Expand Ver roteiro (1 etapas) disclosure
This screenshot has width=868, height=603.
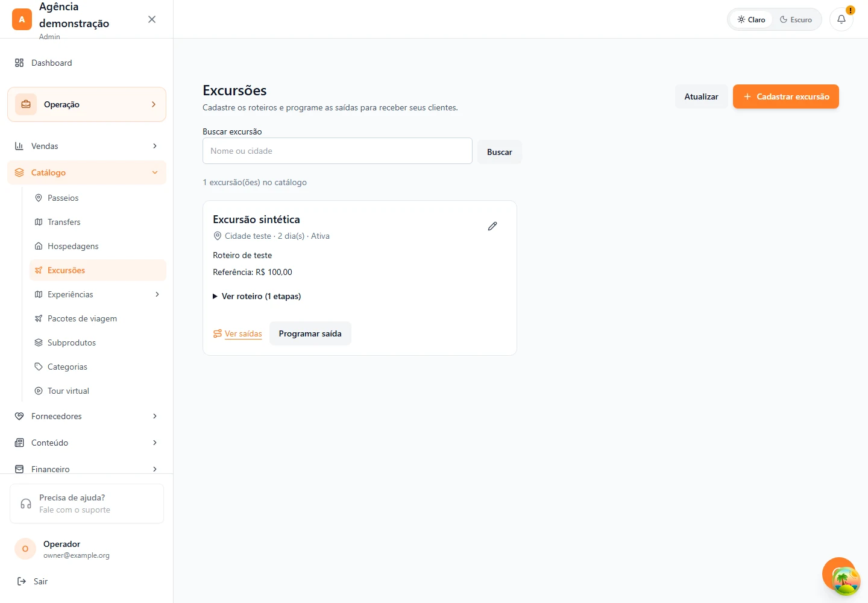(x=257, y=296)
